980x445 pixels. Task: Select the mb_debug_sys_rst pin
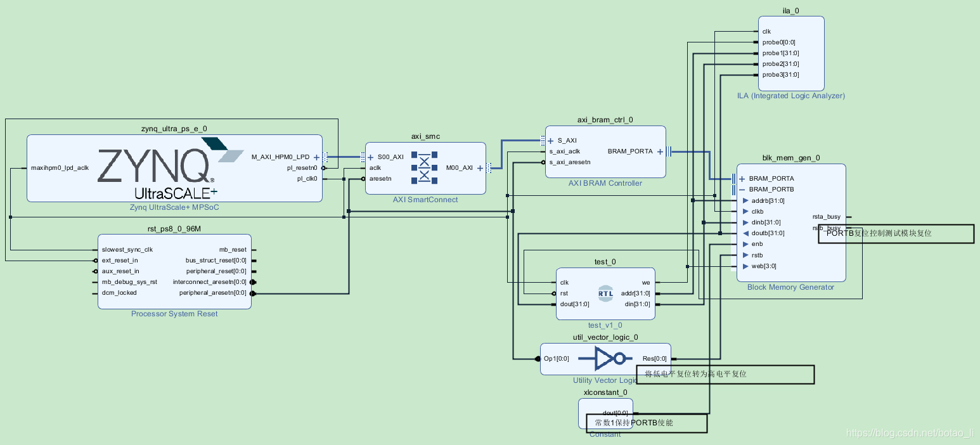pos(129,282)
